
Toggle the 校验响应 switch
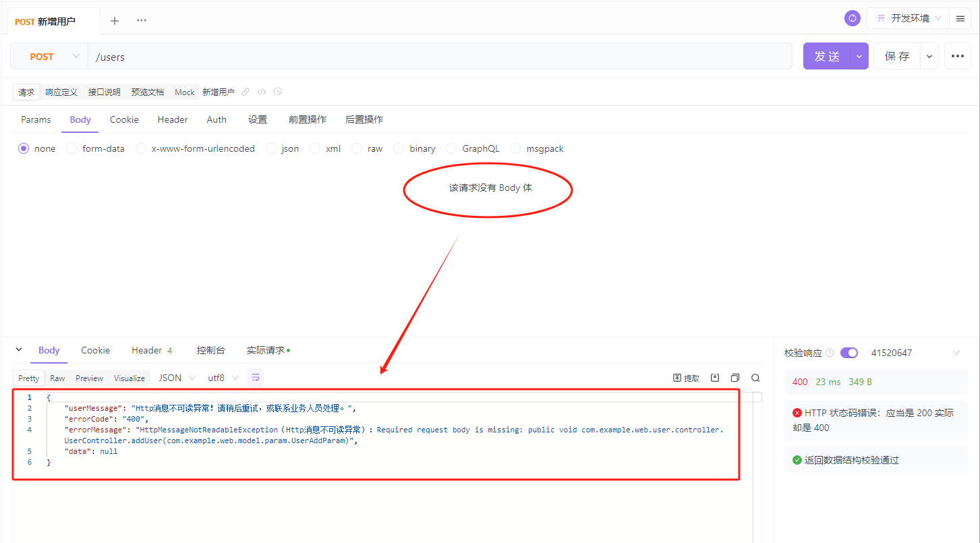click(849, 353)
